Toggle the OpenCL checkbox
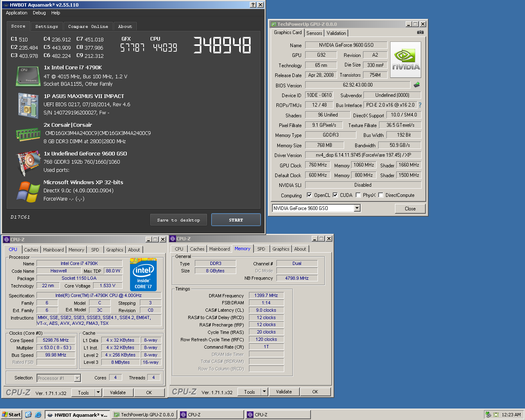Viewport: 525px width, 420px height. (x=309, y=195)
